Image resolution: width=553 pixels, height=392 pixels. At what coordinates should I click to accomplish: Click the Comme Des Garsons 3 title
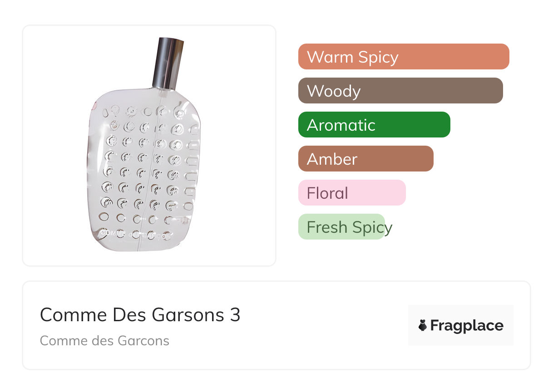[x=140, y=315]
